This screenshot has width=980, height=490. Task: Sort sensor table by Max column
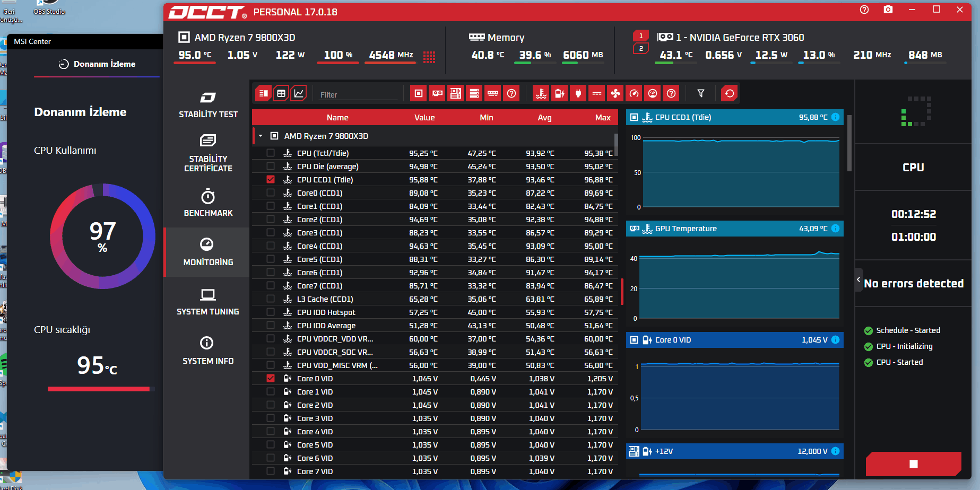click(x=603, y=118)
